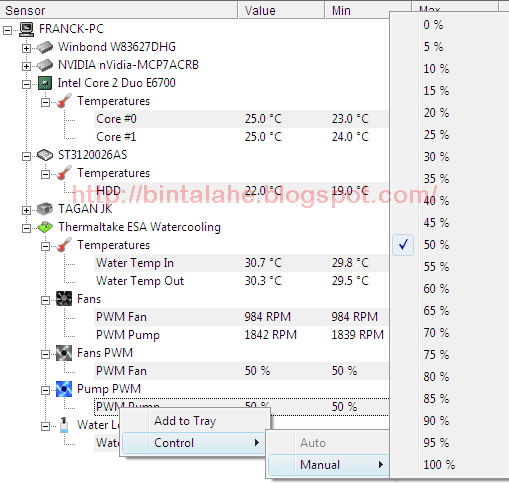
Task: Select PWM Pump row showing 1842 RPM
Action: click(241, 335)
